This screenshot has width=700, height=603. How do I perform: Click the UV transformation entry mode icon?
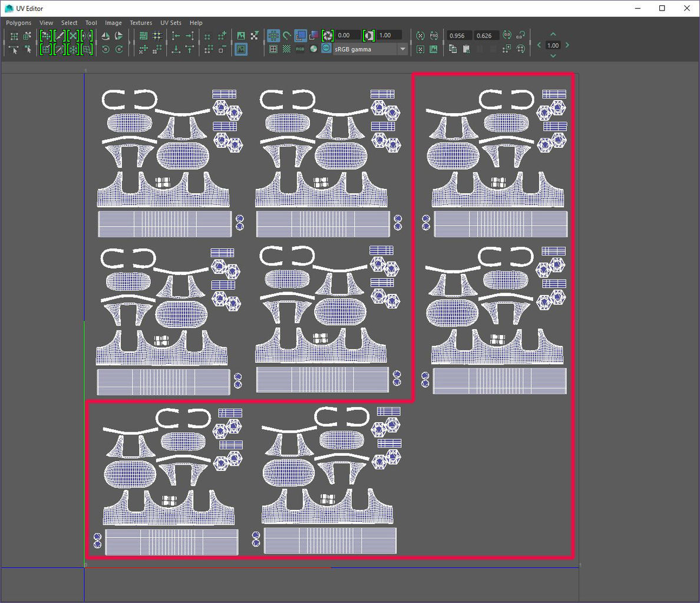(x=520, y=35)
